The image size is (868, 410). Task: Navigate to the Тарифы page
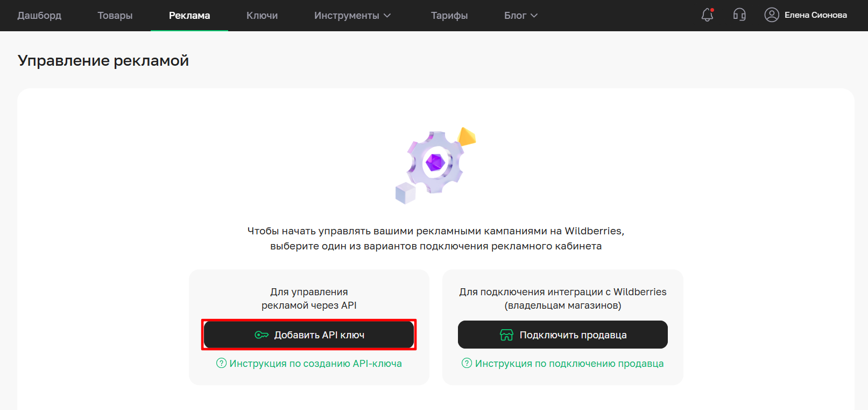[x=449, y=16]
